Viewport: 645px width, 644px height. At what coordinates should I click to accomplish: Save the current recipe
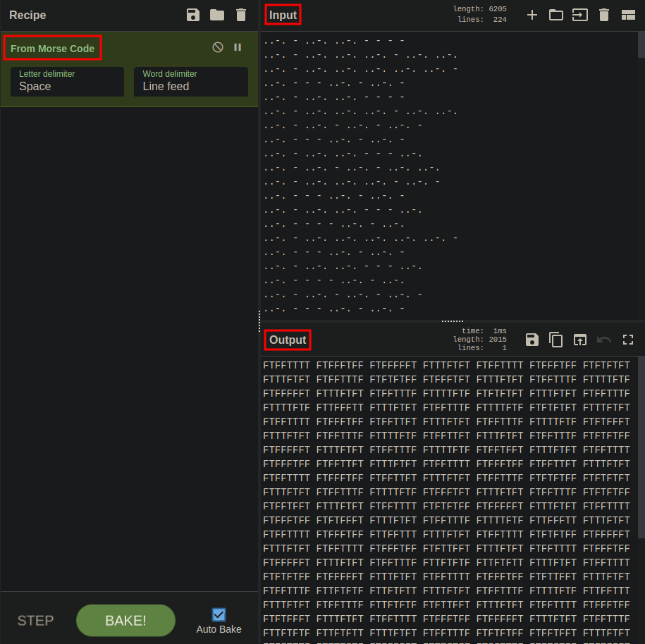tap(192, 15)
